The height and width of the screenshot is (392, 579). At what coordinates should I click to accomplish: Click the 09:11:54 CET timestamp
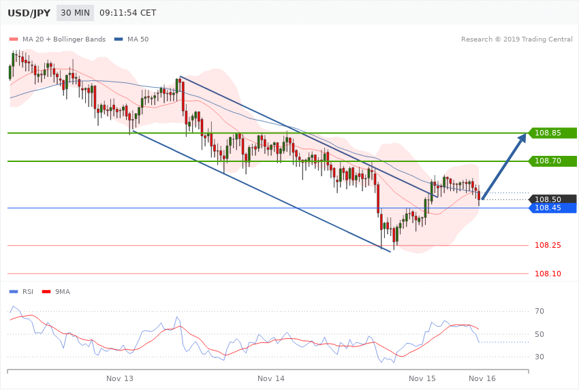(x=128, y=13)
